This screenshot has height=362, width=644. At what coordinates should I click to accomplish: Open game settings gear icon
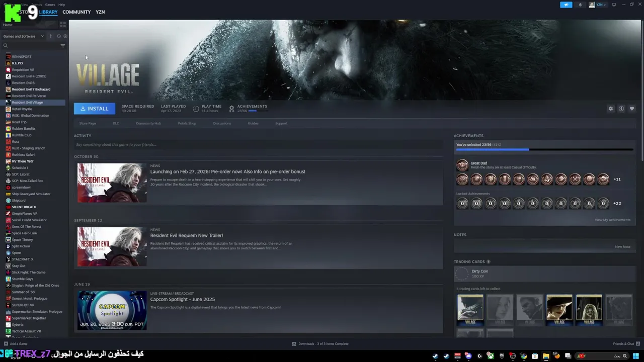click(611, 109)
